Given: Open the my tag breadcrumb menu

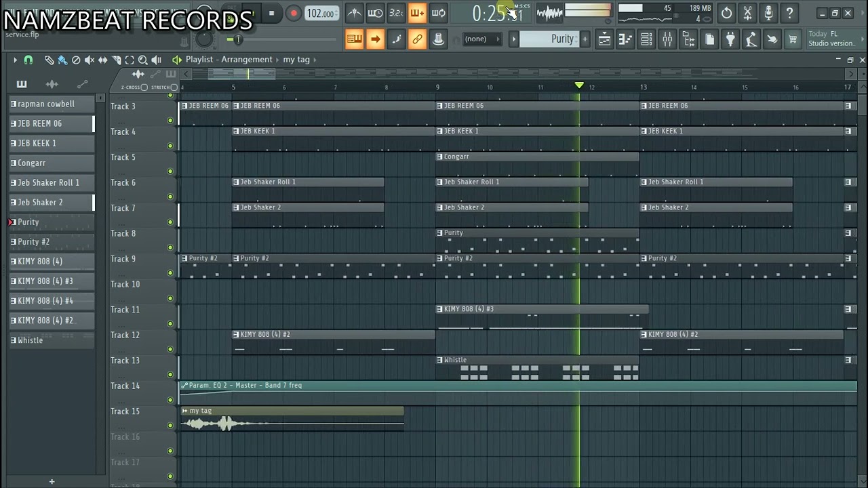Looking at the screenshot, I should [x=296, y=60].
